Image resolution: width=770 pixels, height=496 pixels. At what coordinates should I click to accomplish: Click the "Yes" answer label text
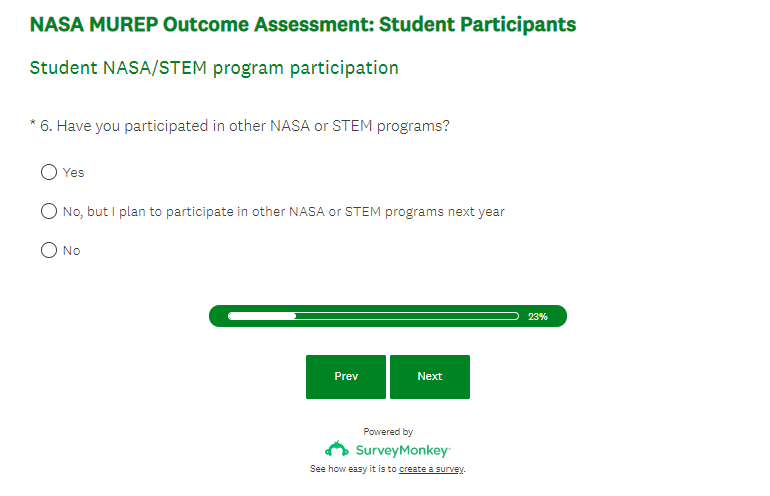coord(74,172)
